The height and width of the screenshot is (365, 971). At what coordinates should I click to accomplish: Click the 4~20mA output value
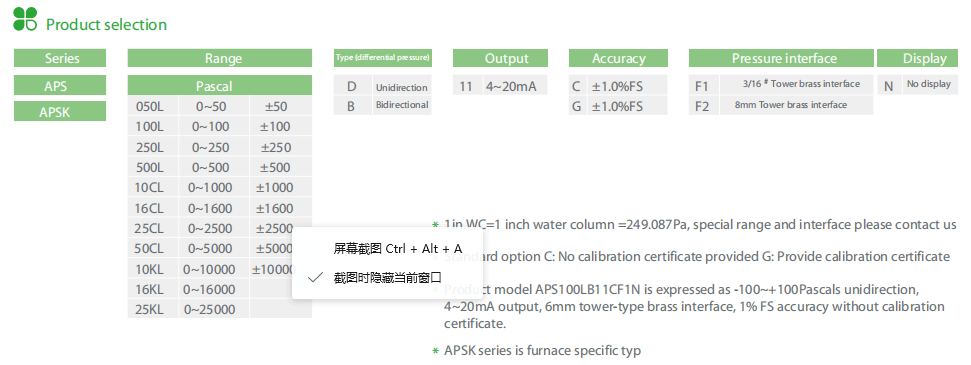(x=511, y=86)
